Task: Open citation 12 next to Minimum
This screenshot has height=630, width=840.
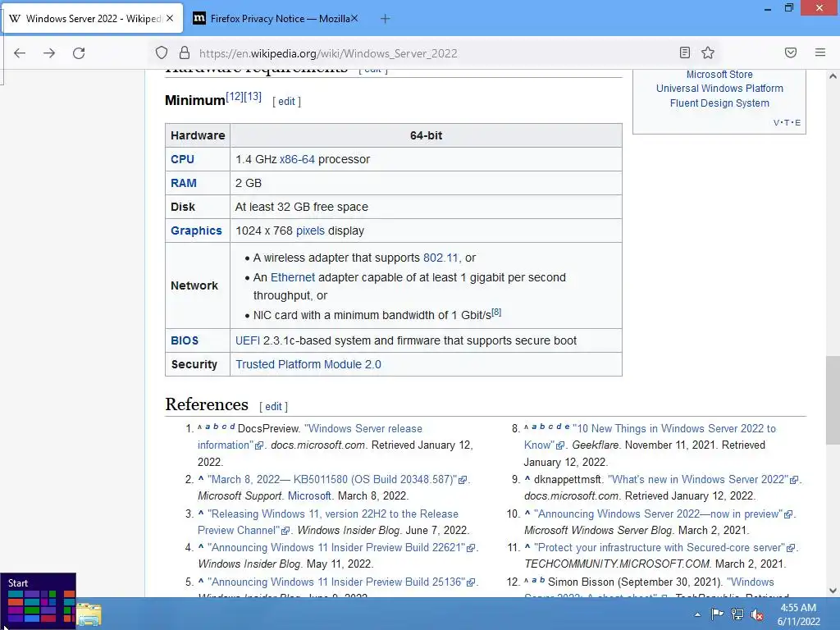Action: (x=234, y=97)
